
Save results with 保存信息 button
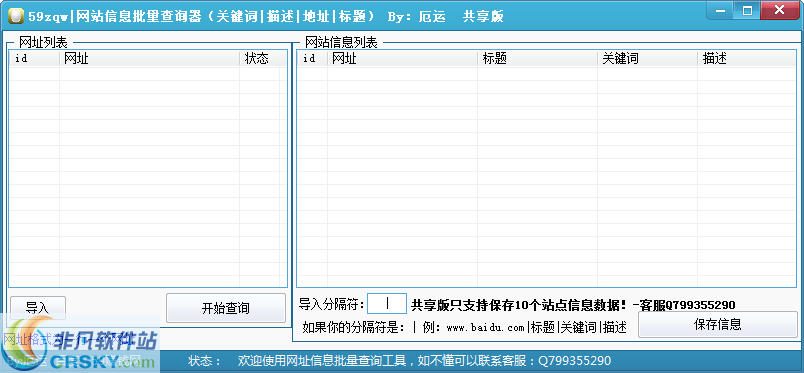click(x=717, y=324)
